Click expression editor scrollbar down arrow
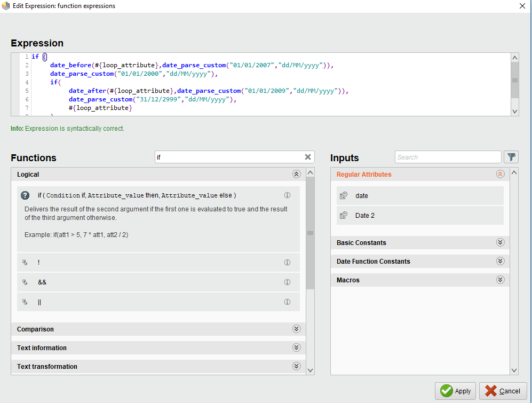Image resolution: width=532 pixels, height=403 pixels. tap(515, 112)
